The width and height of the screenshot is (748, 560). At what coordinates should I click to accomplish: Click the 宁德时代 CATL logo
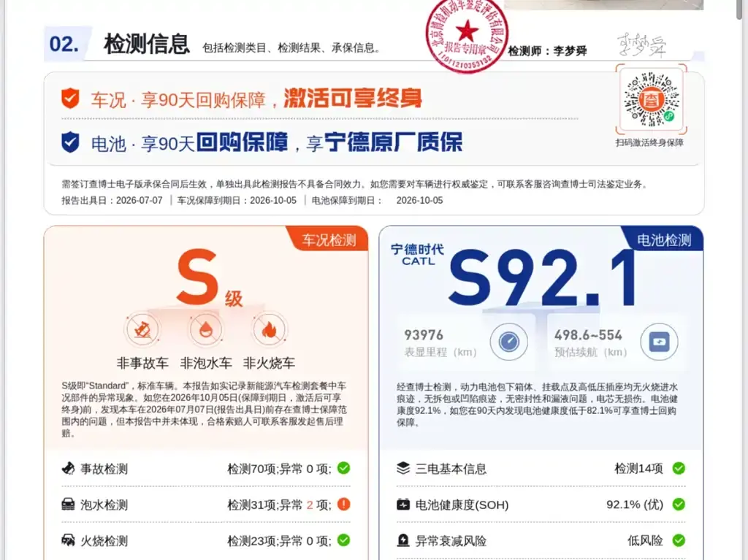pyautogui.click(x=417, y=254)
